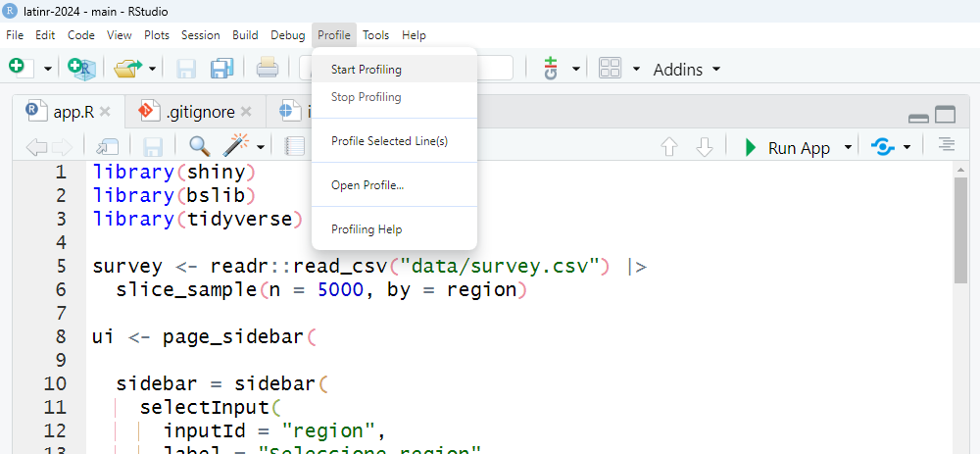The height and width of the screenshot is (454, 980).
Task: Click the New File icon
Action: click(x=18, y=68)
